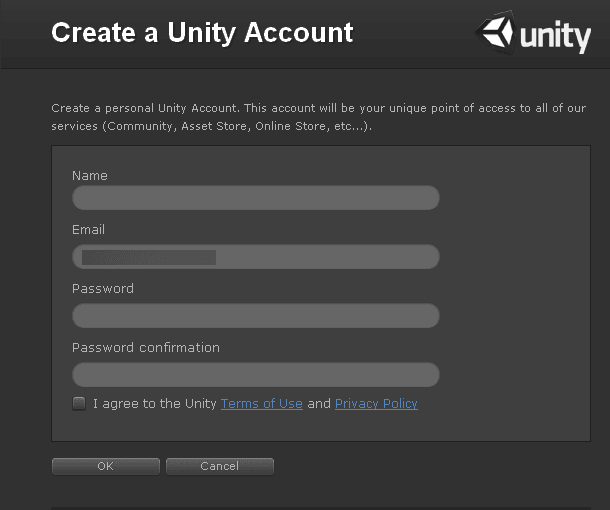The width and height of the screenshot is (610, 510).
Task: Select the Password confirmation input field
Action: (x=255, y=375)
